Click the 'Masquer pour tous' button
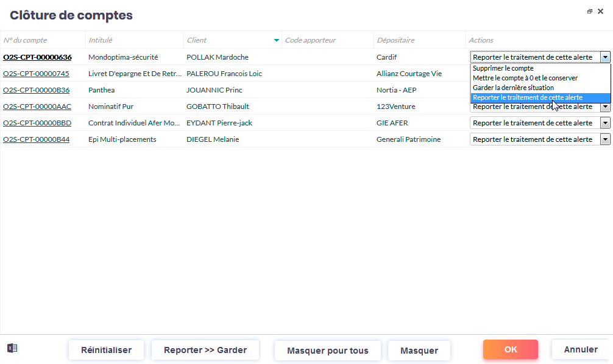 click(327, 351)
